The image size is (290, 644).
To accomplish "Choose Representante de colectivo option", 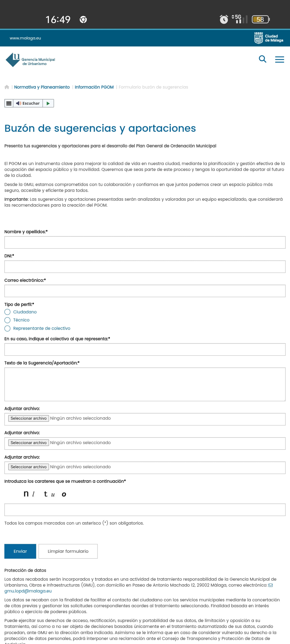I will tap(8, 328).
